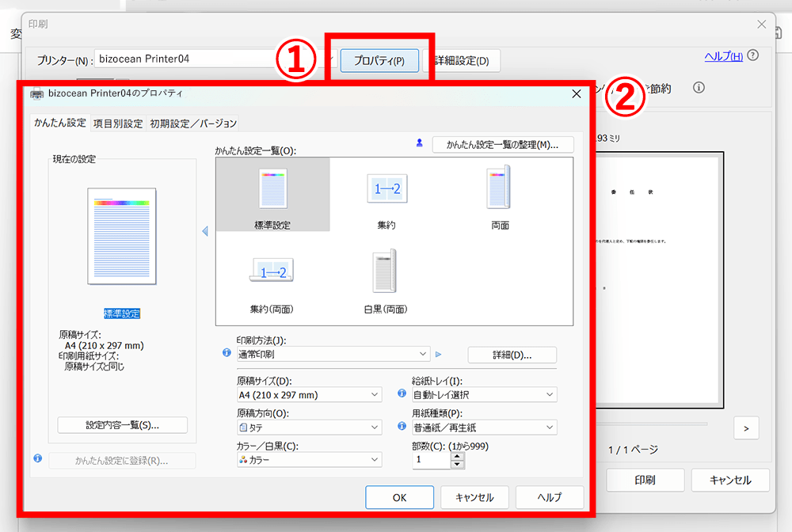Close the printer properties dialog

577,94
